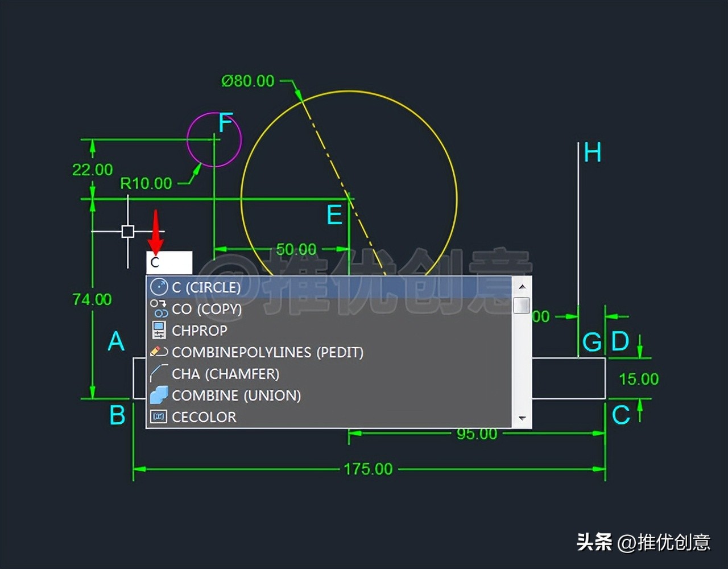Click the Copy icon next to CO (COPY)
The height and width of the screenshot is (569, 728).
160,308
